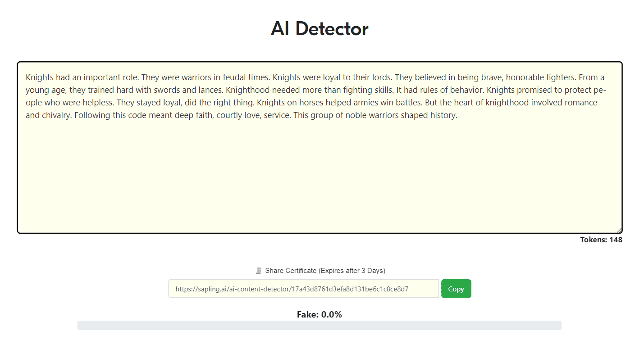Image resolution: width=644 pixels, height=345 pixels.
Task: Place cursor at the first word "Knights"
Action: click(x=40, y=77)
